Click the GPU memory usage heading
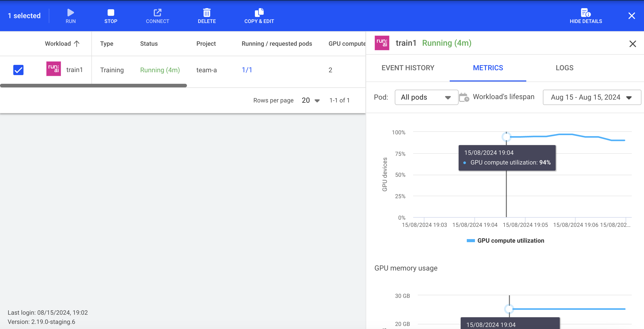This screenshot has height=329, width=644. (406, 268)
